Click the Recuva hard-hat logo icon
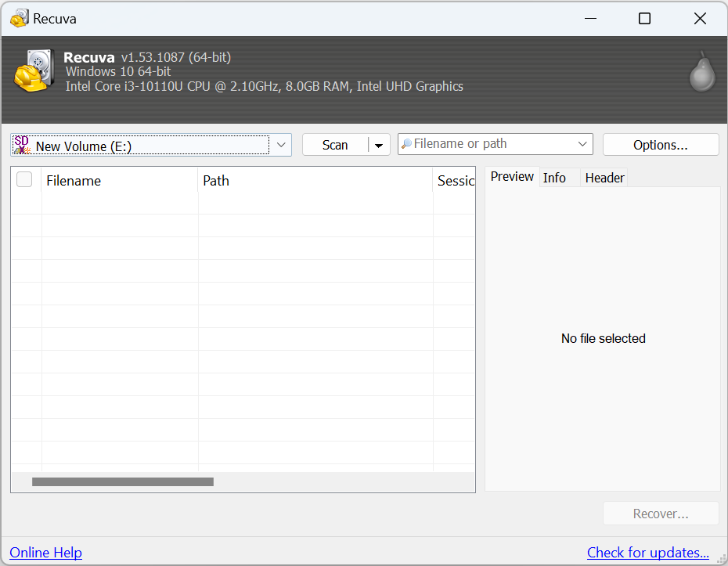Viewport: 728px width, 566px height. [x=34, y=70]
